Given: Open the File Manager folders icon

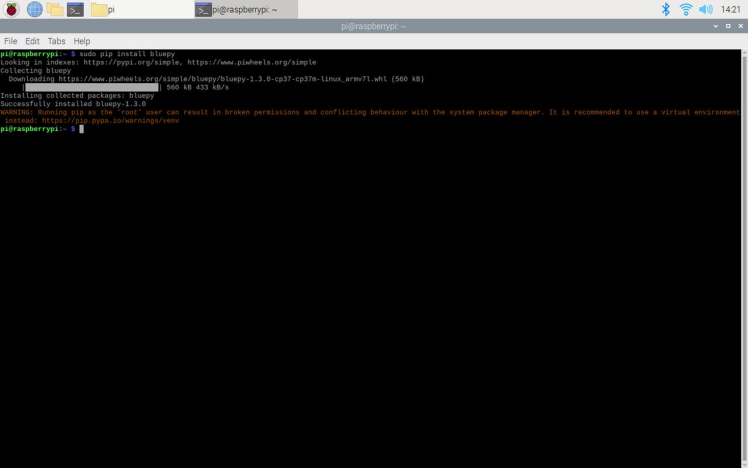Looking at the screenshot, I should point(55,9).
